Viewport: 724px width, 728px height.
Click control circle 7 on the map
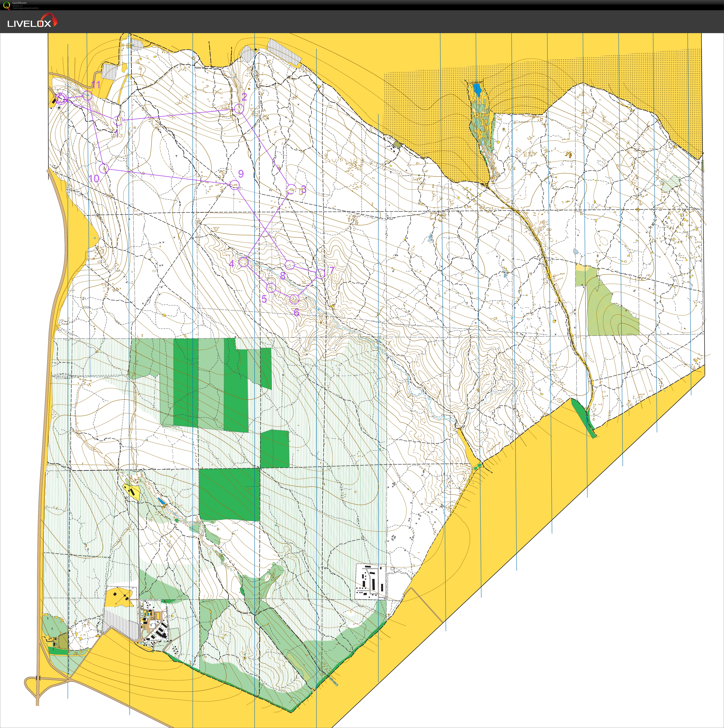(320, 274)
